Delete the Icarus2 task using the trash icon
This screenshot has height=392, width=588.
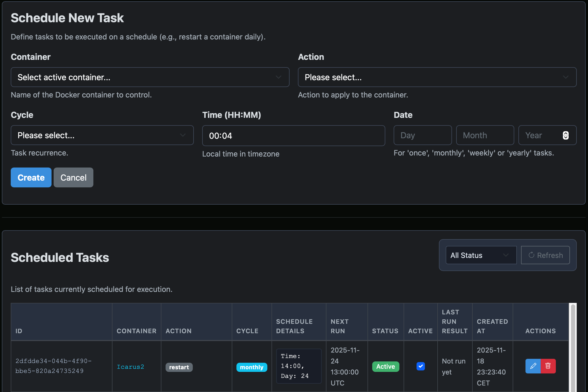tap(549, 366)
